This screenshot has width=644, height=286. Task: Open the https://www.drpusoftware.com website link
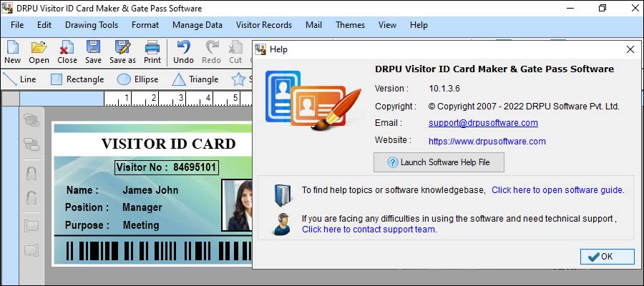click(x=487, y=141)
